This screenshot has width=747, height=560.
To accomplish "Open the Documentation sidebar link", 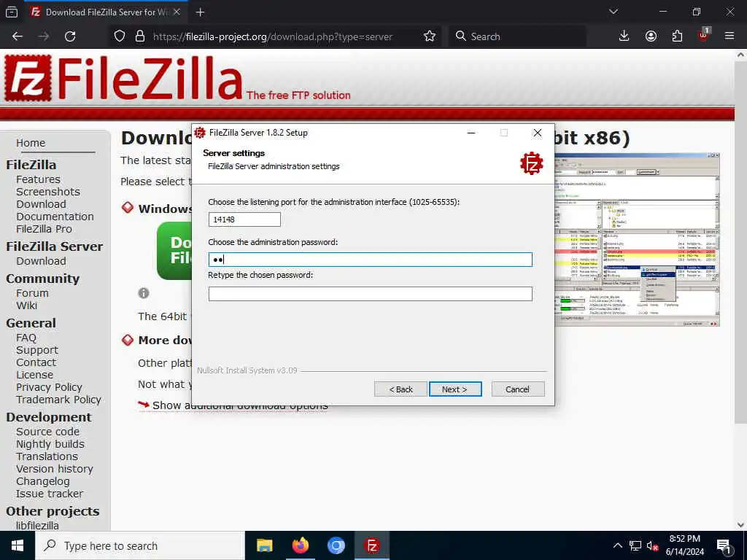I will pos(55,217).
